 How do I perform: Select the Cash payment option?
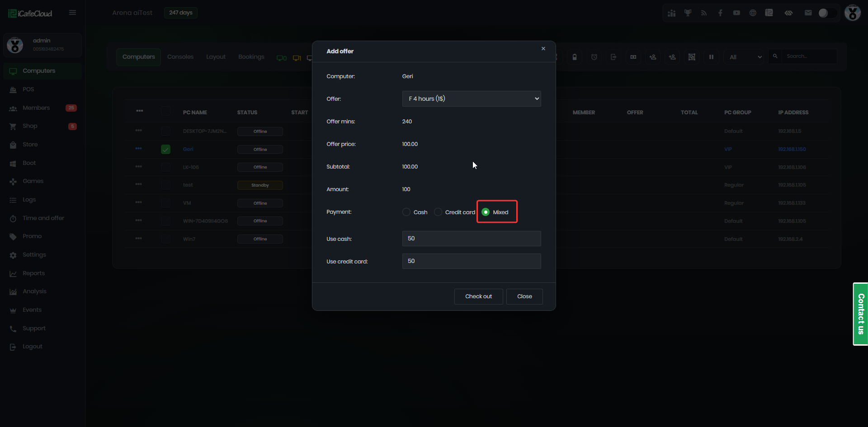pyautogui.click(x=406, y=212)
